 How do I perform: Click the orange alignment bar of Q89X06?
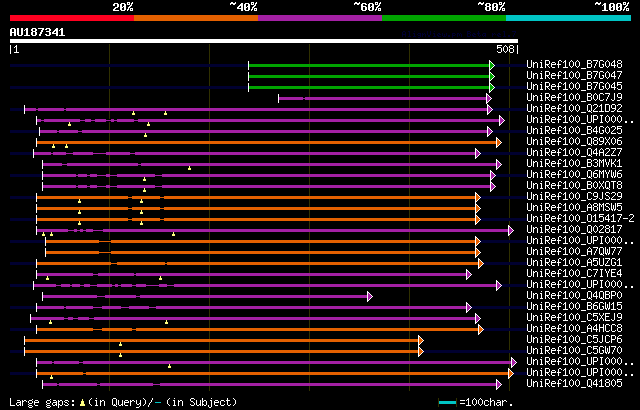267,142
